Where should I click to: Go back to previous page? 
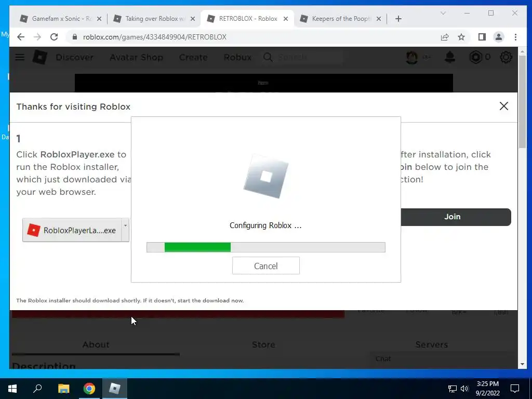pos(21,37)
